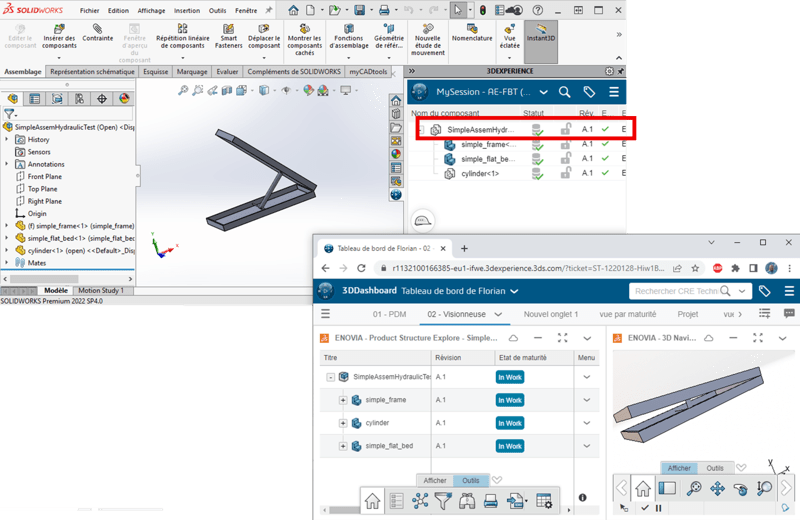Select Déplacer le composant tool

pyautogui.click(x=264, y=36)
